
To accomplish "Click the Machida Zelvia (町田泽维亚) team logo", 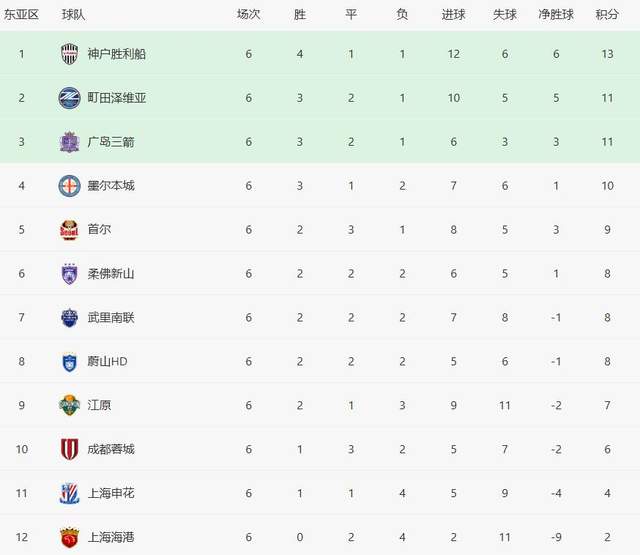I will click(69, 98).
